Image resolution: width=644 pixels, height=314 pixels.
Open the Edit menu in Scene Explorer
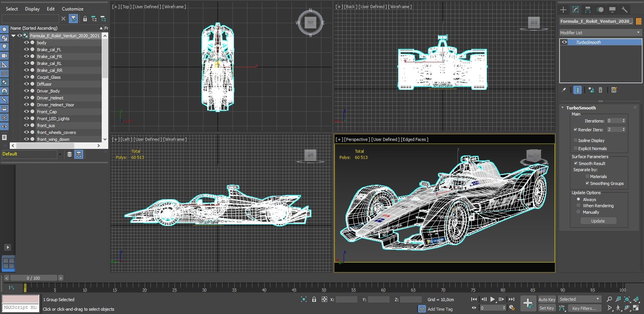[51, 9]
